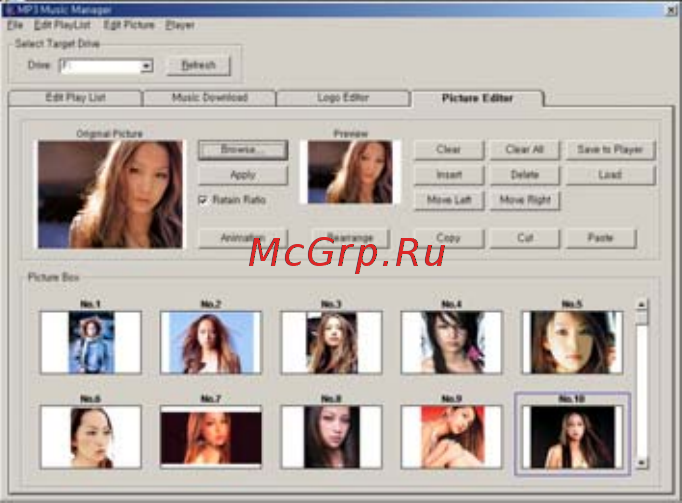Open the Logo Editor tab
This screenshot has height=503, width=682.
pos(343,97)
